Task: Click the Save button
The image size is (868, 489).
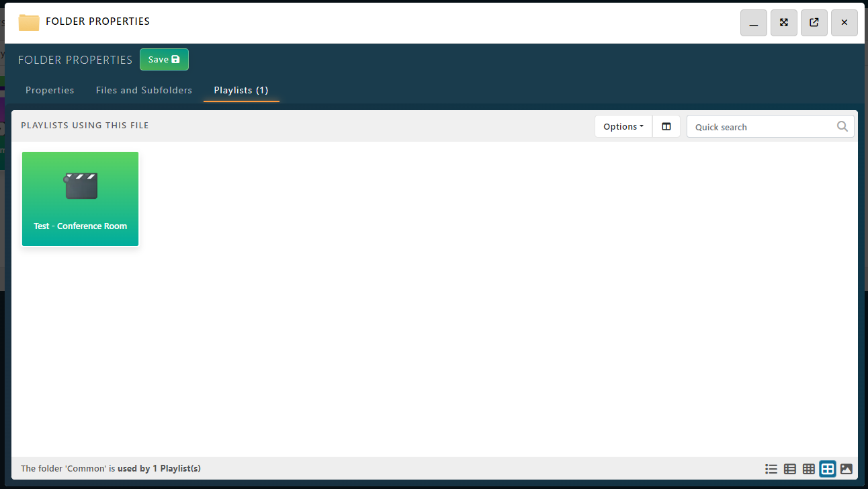Action: 164,59
